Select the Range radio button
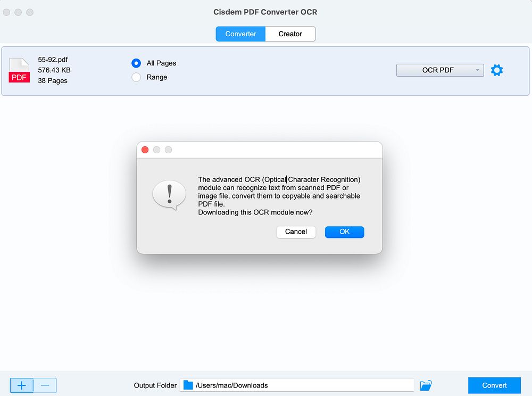Viewport: 532px width, 396px height. pyautogui.click(x=136, y=77)
